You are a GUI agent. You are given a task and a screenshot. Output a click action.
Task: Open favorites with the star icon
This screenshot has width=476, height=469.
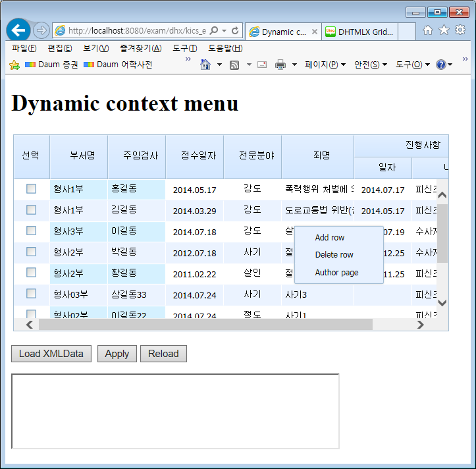tap(444, 30)
